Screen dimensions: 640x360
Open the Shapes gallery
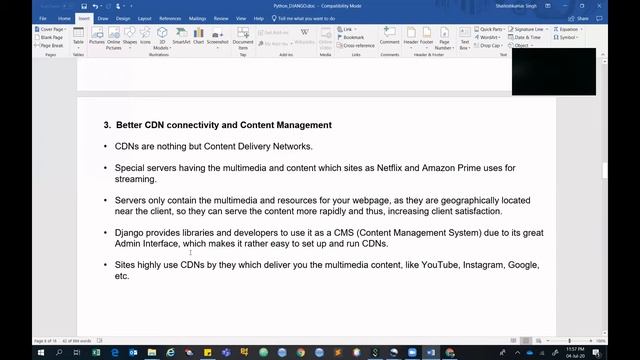coord(130,38)
